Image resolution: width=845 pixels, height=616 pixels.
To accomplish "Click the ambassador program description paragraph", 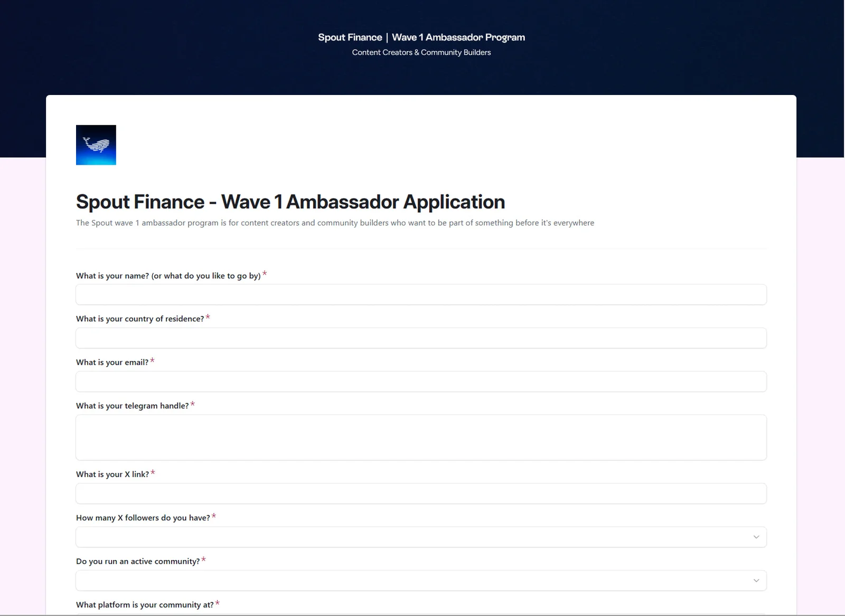I will 335,223.
